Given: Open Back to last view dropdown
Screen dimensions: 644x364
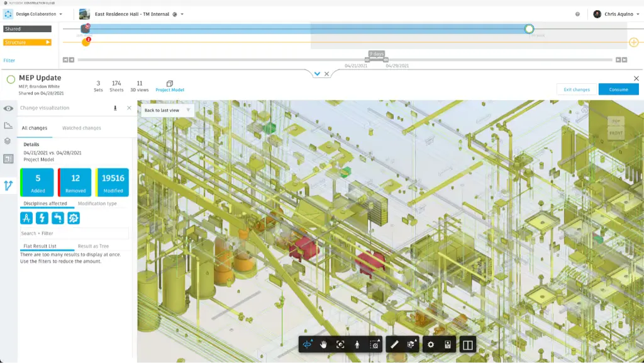Looking at the screenshot, I should tap(167, 110).
